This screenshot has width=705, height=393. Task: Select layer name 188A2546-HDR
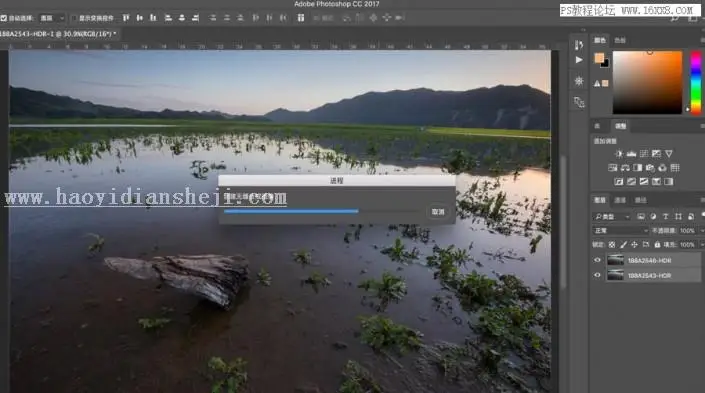click(x=649, y=260)
